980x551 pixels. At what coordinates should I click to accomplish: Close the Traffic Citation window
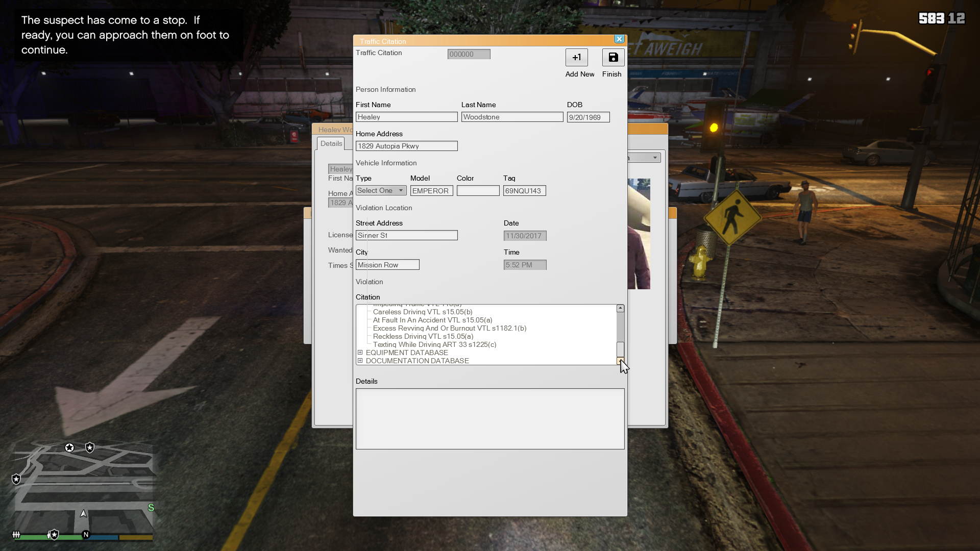[x=619, y=39]
